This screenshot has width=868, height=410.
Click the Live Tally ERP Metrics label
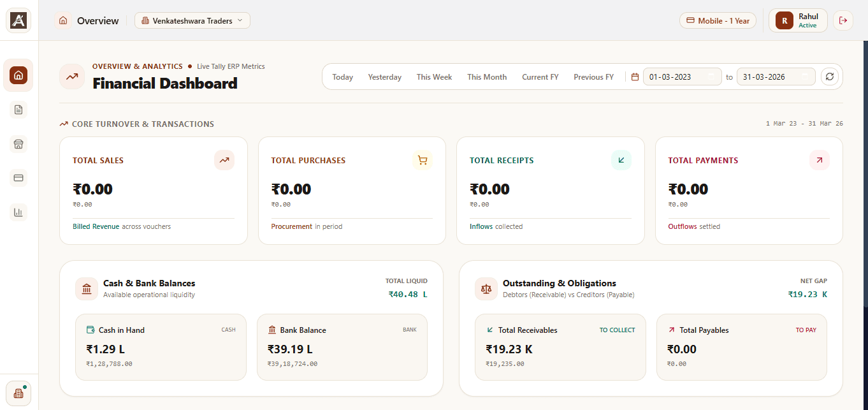click(x=231, y=66)
